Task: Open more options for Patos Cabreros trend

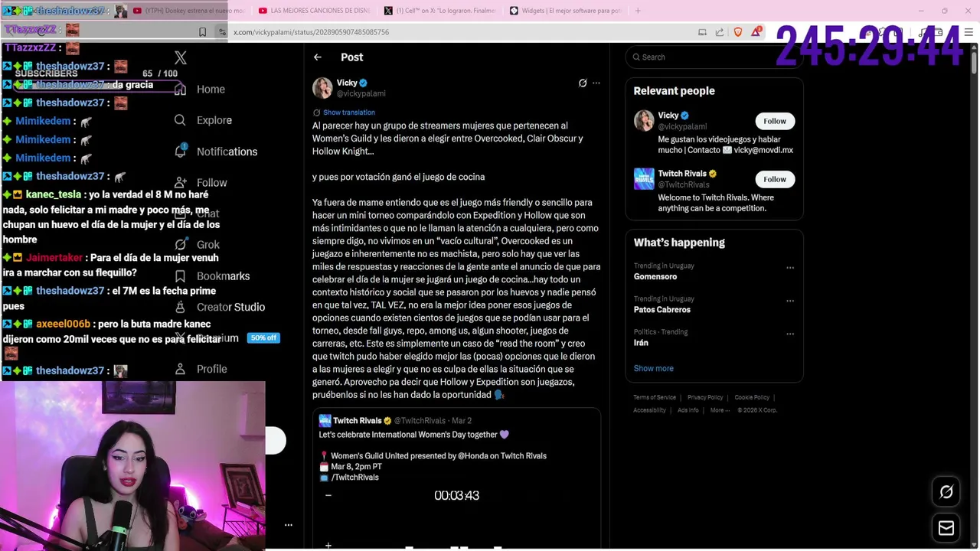Action: point(790,301)
